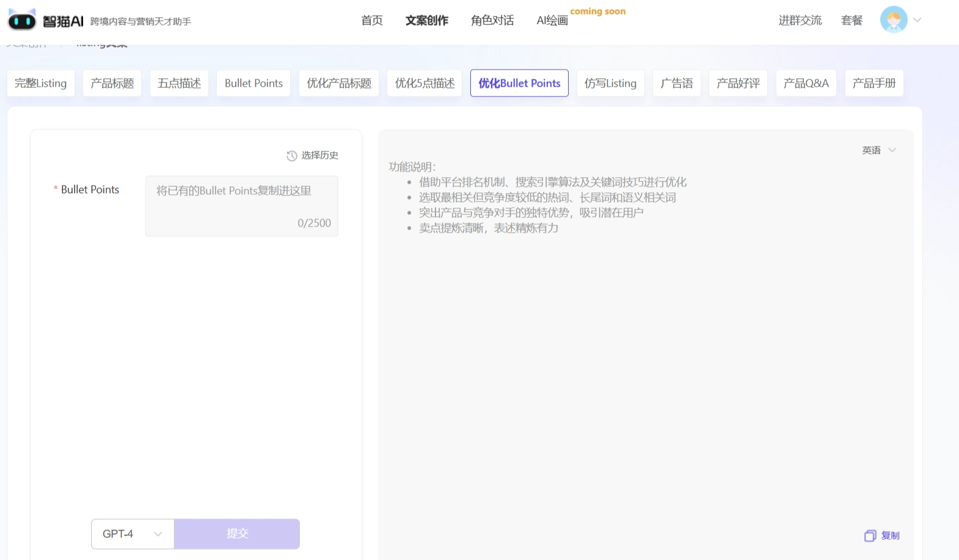This screenshot has height=560, width=959.
Task: Open the 英语 language dropdown
Action: click(x=879, y=150)
